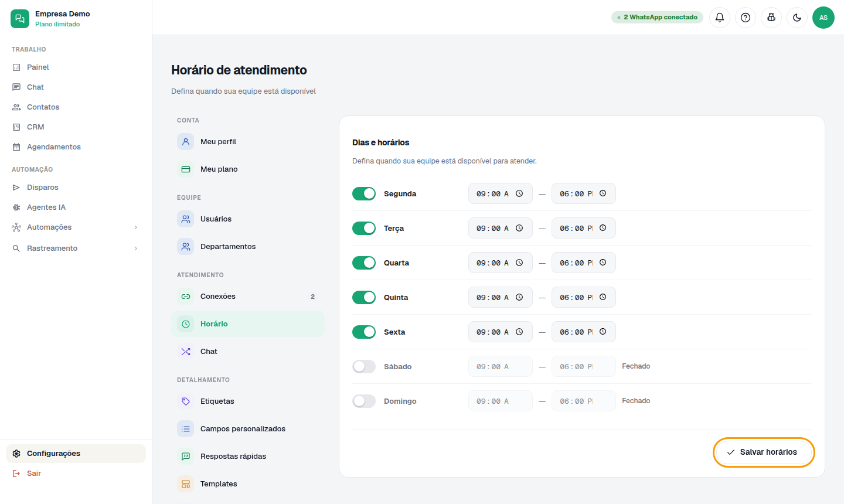Disable the Terça schedule toggle

pos(364,228)
